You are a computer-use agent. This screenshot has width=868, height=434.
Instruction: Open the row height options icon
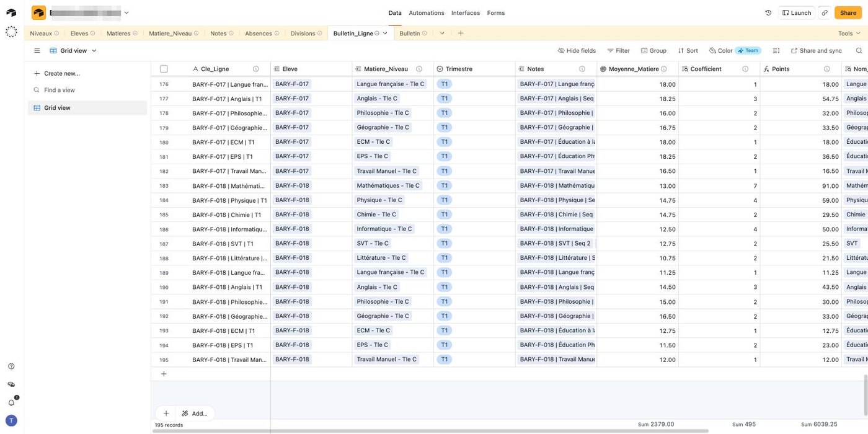pyautogui.click(x=776, y=51)
